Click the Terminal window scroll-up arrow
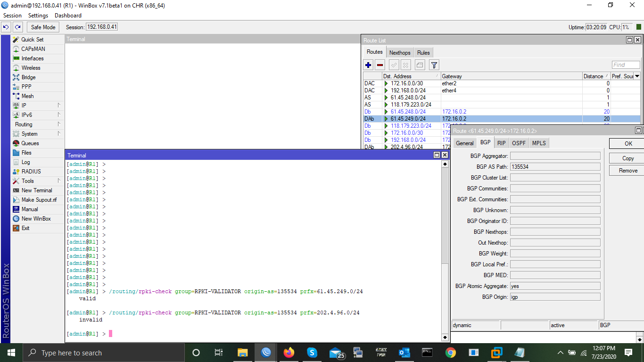The image size is (644, 362). (445, 164)
